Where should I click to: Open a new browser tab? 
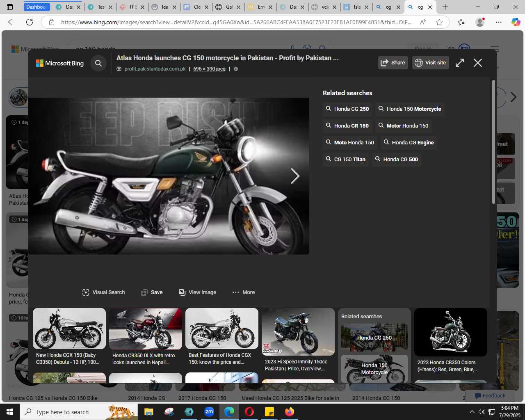(x=445, y=7)
